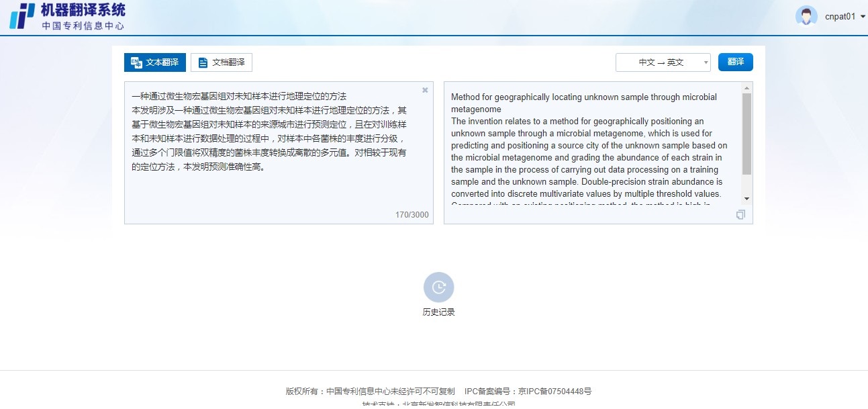Open history with the round clock icon
The image size is (868, 409).
coord(438,287)
